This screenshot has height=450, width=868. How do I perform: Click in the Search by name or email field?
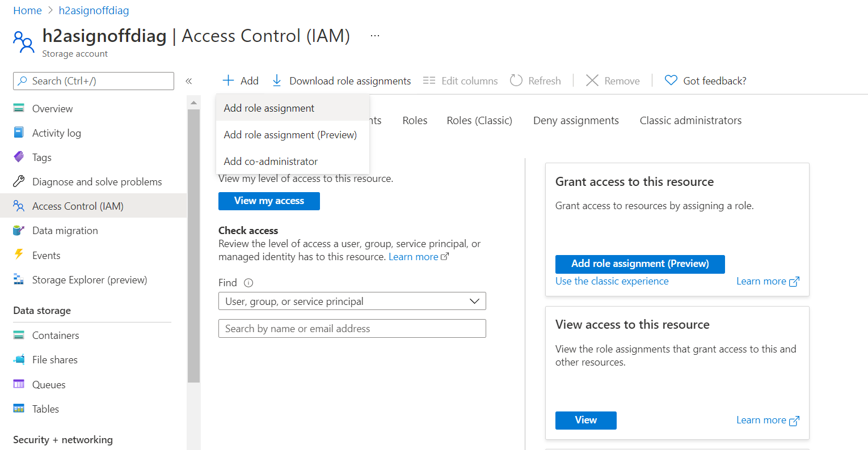click(352, 329)
